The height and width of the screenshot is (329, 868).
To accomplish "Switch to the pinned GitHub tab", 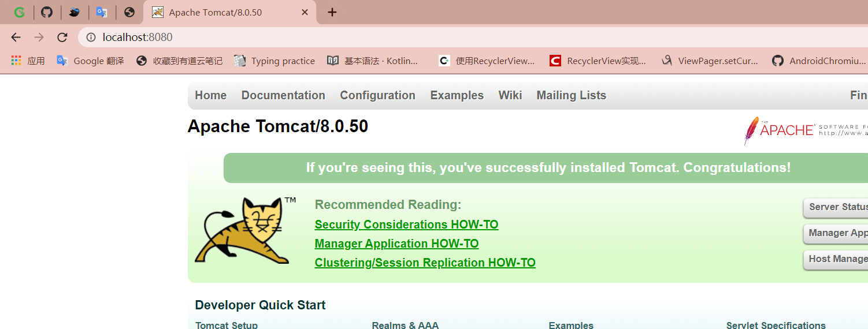I will [47, 12].
